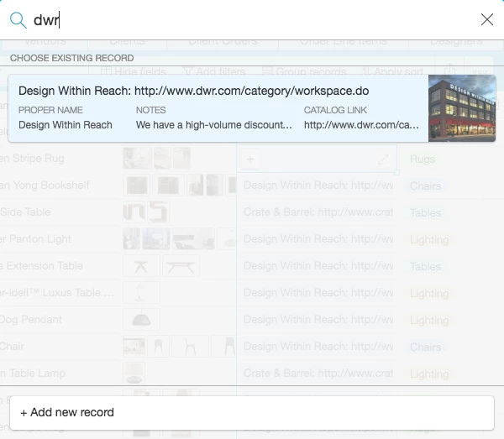
Task: Open the Vendors tab behind dialog
Action: click(45, 42)
